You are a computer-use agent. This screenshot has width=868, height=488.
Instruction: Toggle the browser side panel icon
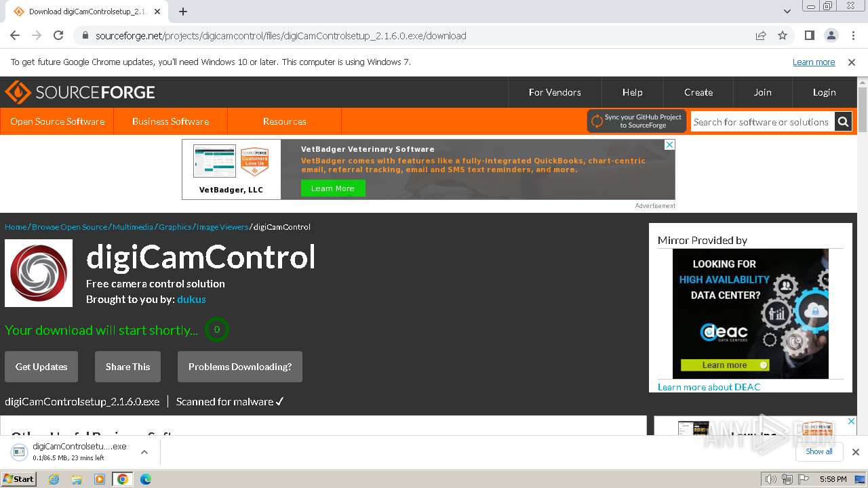809,35
